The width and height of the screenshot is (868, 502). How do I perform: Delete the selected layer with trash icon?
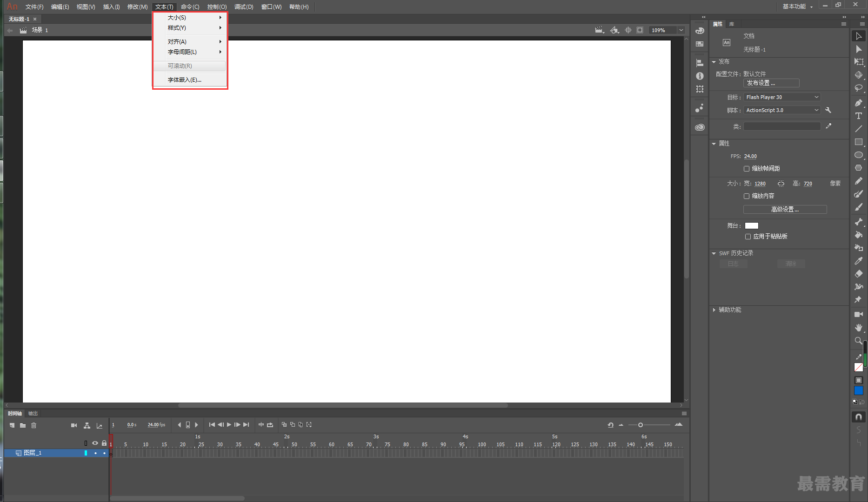coord(33,425)
